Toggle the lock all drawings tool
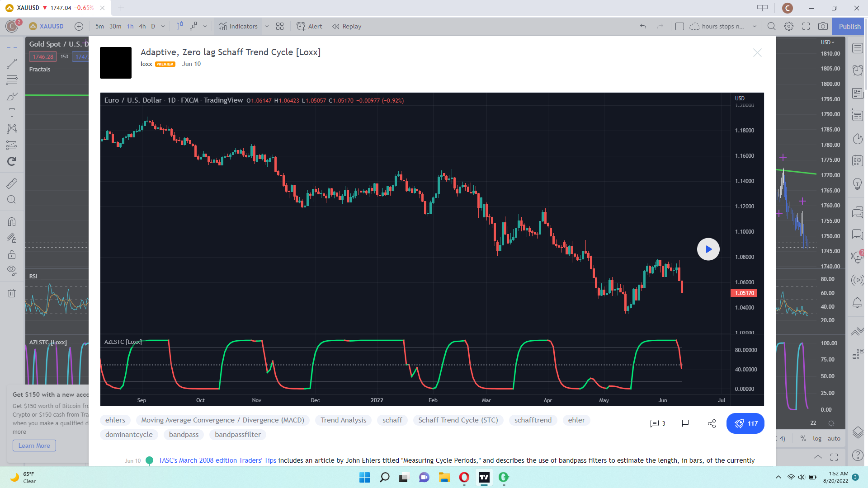868x488 pixels. 12,254
